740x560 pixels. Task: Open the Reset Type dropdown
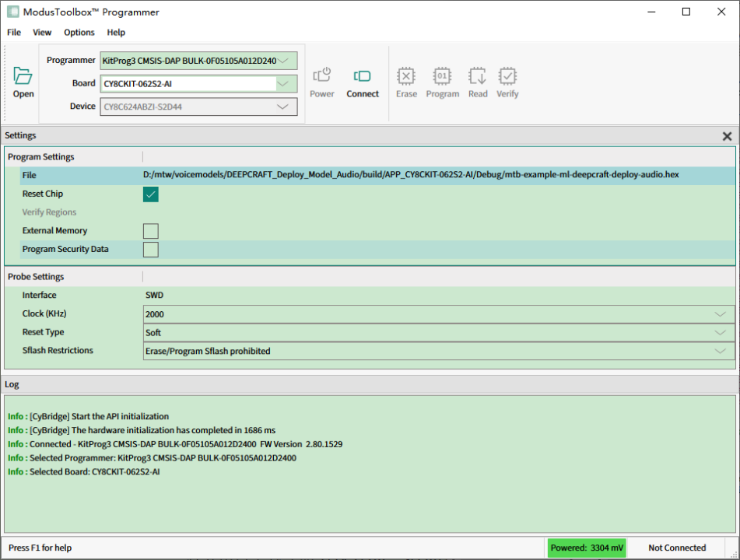point(720,333)
